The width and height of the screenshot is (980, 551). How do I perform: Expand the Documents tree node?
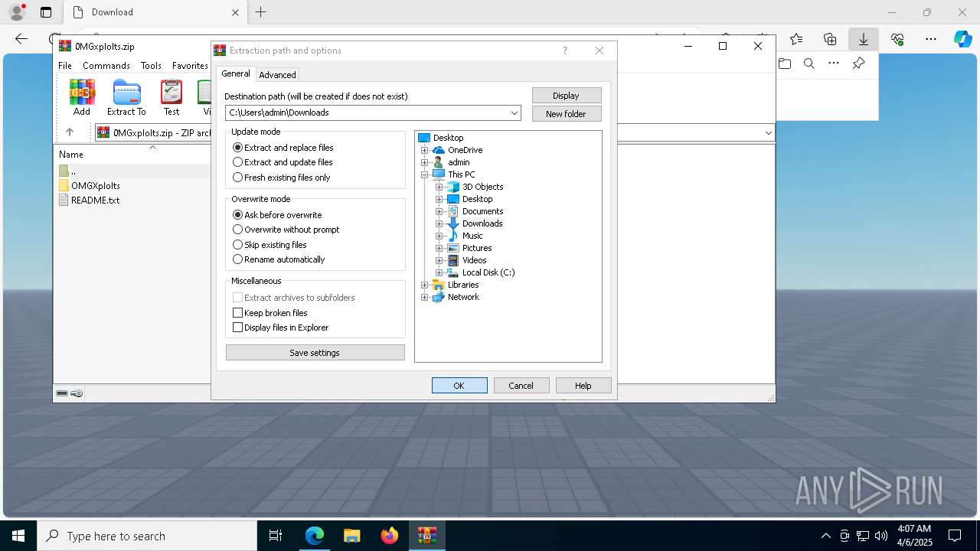coord(439,211)
